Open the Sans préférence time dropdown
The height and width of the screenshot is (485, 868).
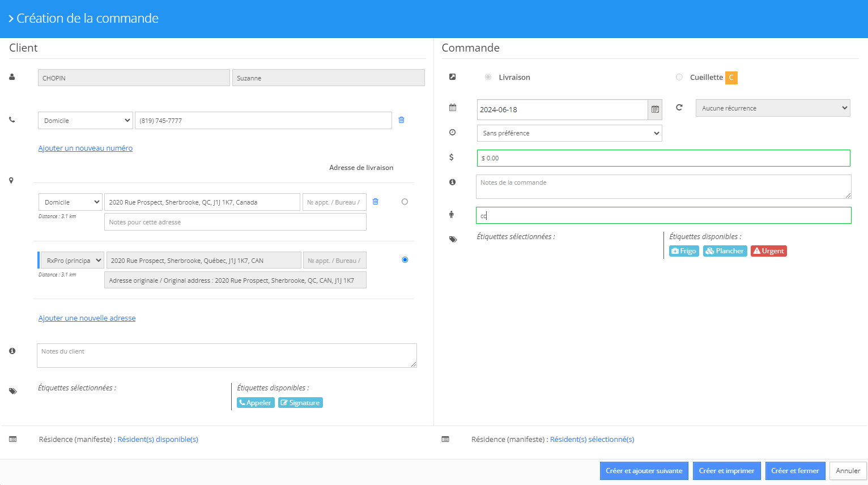click(x=569, y=133)
